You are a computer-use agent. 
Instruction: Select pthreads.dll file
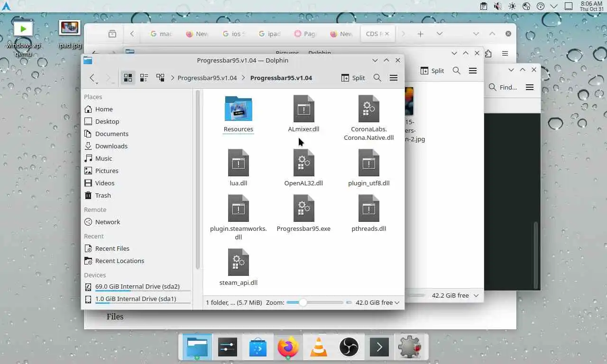[x=369, y=214]
